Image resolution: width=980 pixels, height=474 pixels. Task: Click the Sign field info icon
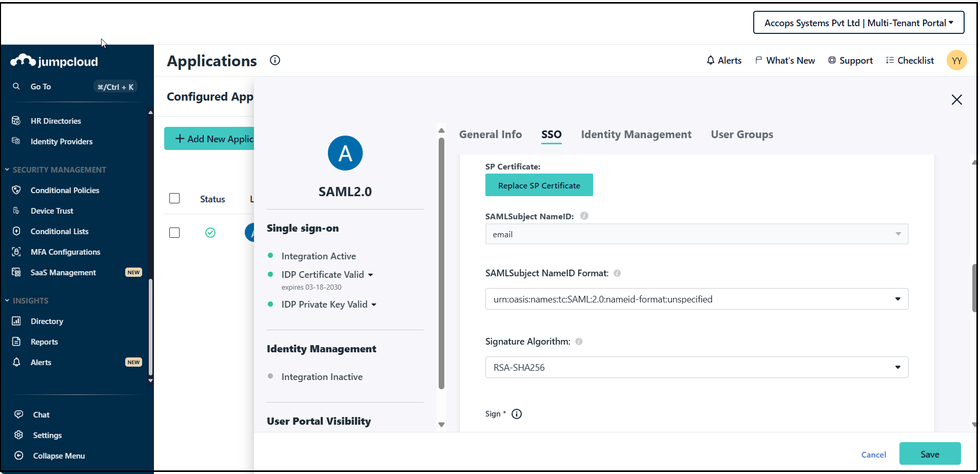tap(517, 414)
